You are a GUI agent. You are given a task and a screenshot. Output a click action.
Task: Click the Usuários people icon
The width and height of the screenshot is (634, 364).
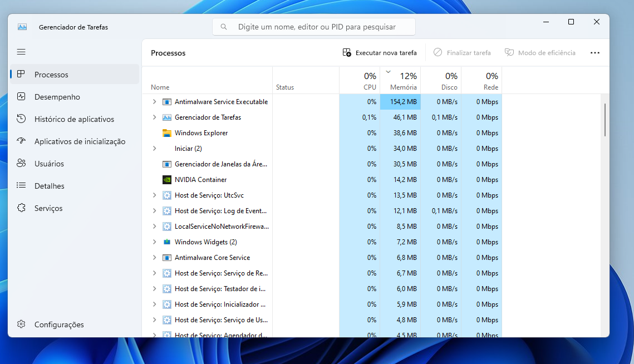[x=21, y=163]
